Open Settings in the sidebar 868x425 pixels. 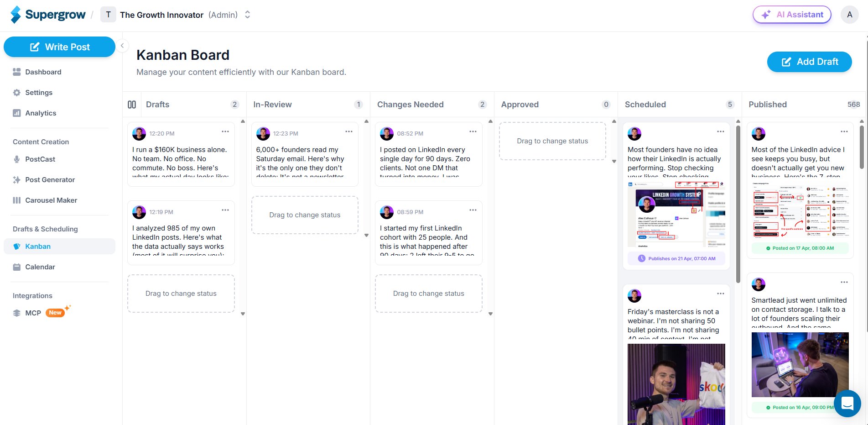point(39,92)
